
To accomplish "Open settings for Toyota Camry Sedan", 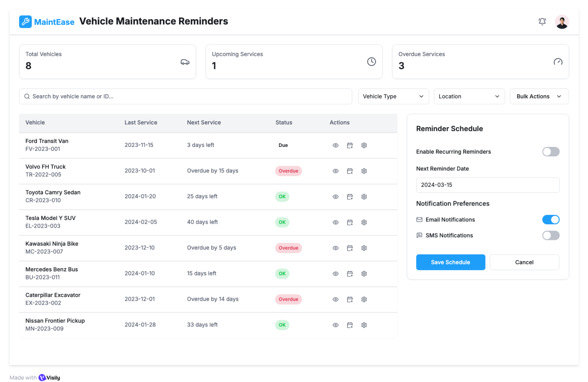I will (364, 197).
